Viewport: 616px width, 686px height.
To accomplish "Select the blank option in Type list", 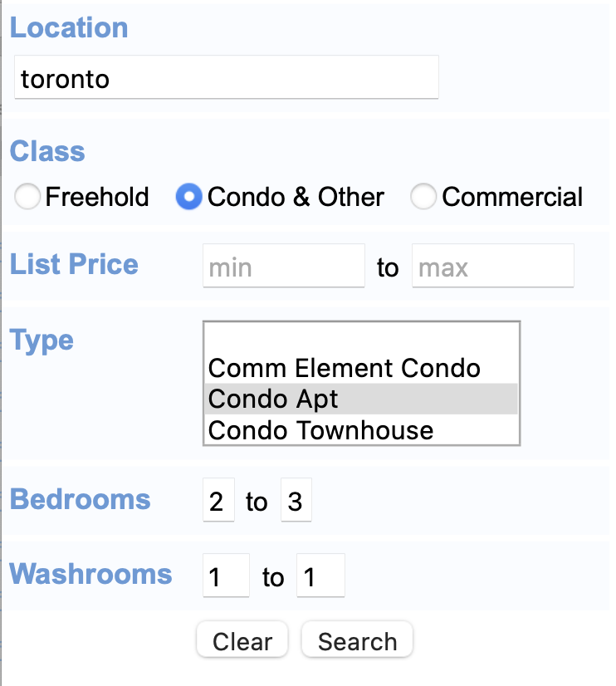I will (x=361, y=339).
